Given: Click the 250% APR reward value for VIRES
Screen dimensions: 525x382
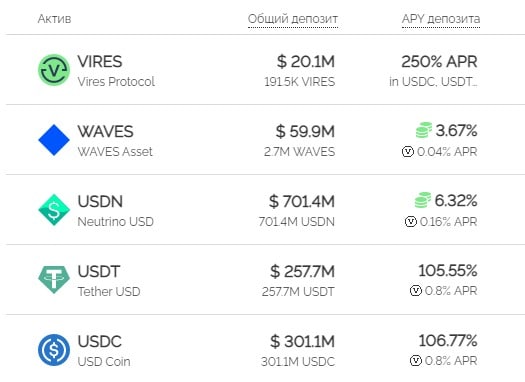Looking at the screenshot, I should tap(439, 62).
